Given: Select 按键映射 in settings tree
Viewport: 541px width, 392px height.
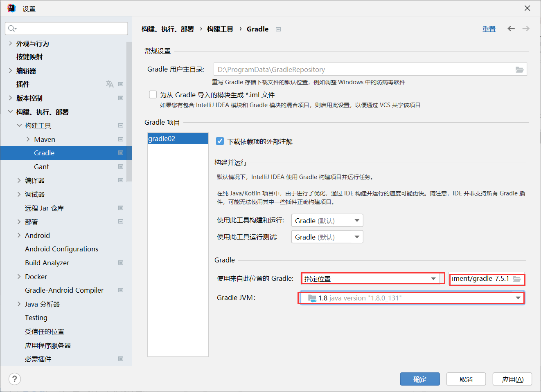Looking at the screenshot, I should click(x=29, y=57).
